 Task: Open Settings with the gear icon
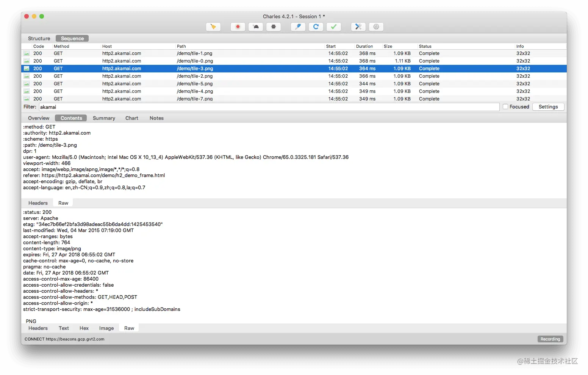pos(376,27)
